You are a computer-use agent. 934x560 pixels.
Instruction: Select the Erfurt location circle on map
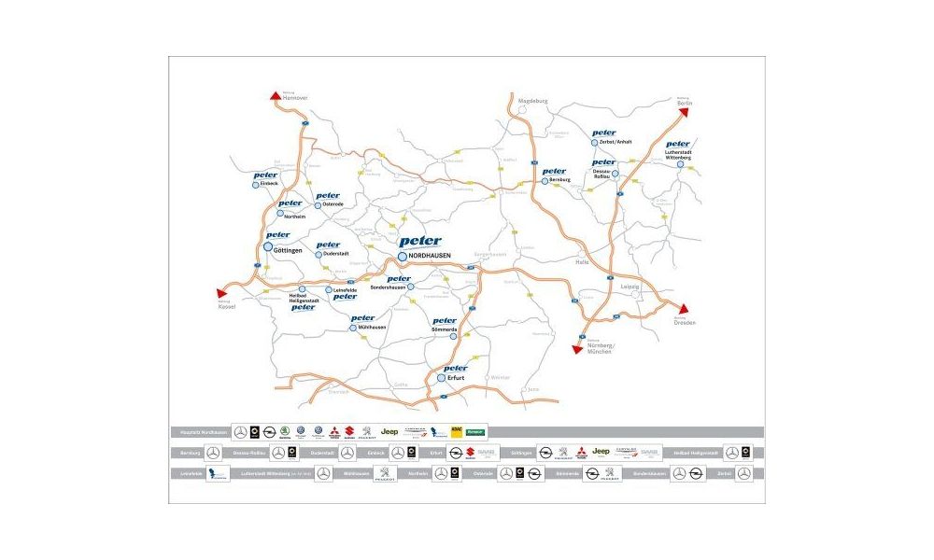[x=441, y=378]
